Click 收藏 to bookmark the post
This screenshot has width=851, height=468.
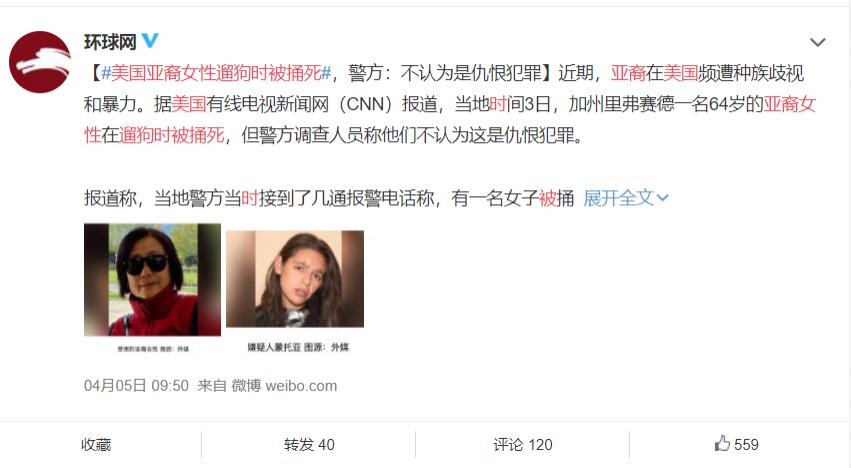[96, 445]
